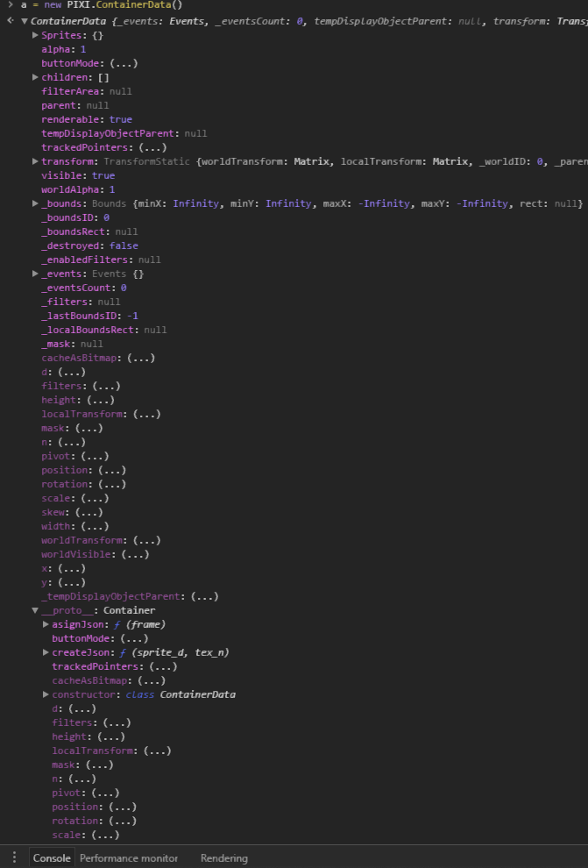Switch to the Console drawer tab

pyautogui.click(x=52, y=858)
